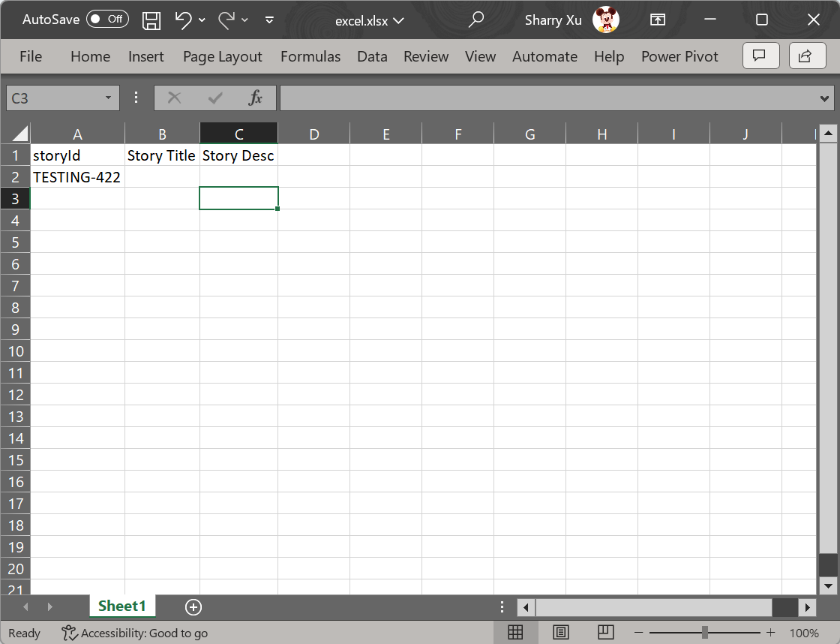Click next sheet navigation arrow

49,607
